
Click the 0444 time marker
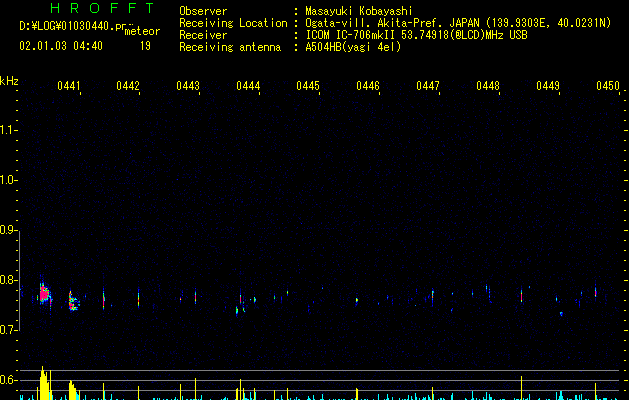(x=248, y=86)
